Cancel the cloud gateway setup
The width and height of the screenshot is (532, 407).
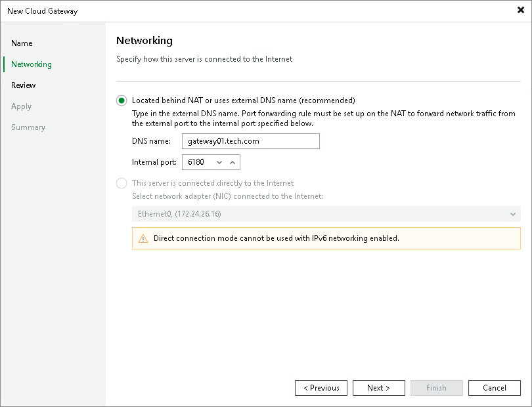tap(494, 387)
